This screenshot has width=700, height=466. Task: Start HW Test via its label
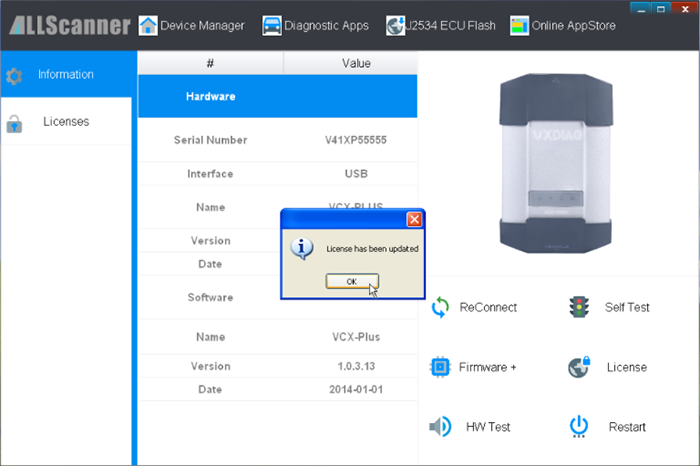488,427
